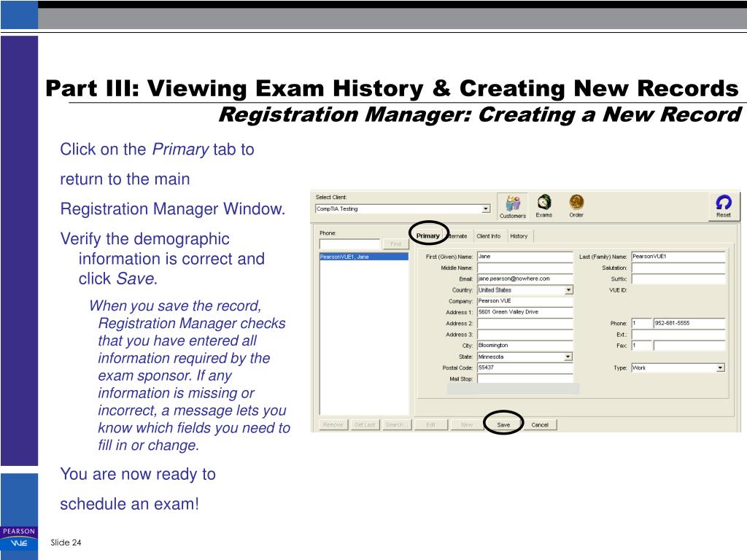Click the Last (Family) Name field

(x=678, y=257)
